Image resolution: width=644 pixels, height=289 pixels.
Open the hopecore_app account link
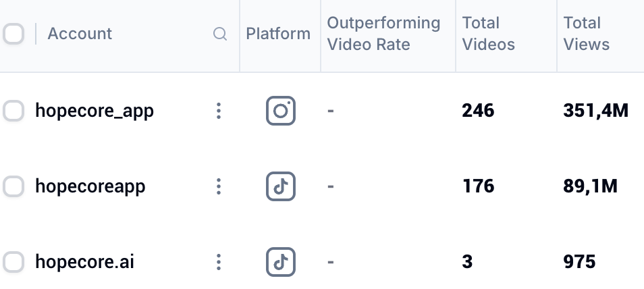95,111
